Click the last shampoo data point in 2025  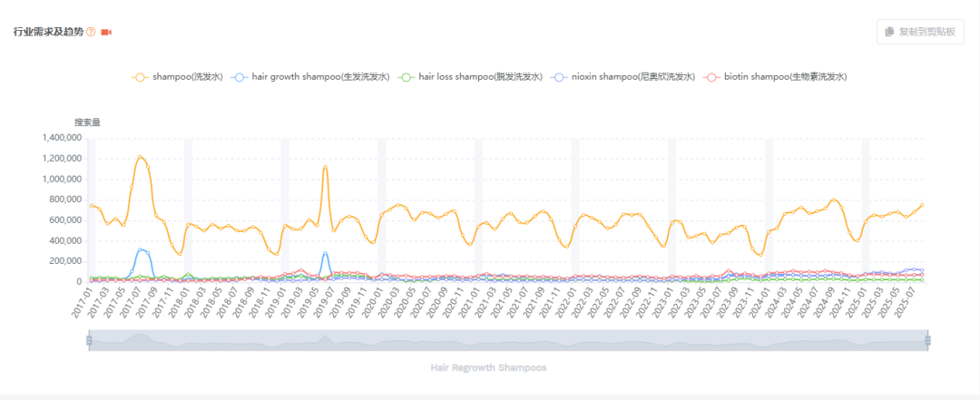click(x=922, y=205)
